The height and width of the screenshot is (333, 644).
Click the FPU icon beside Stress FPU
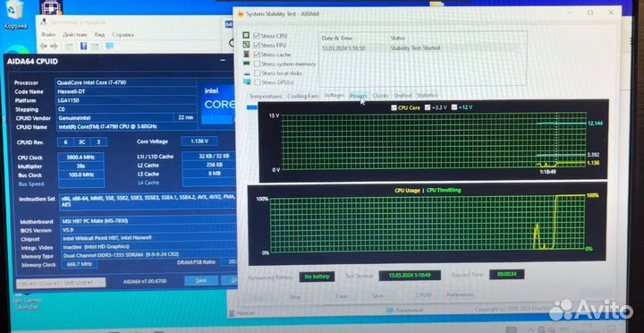pyautogui.click(x=246, y=45)
